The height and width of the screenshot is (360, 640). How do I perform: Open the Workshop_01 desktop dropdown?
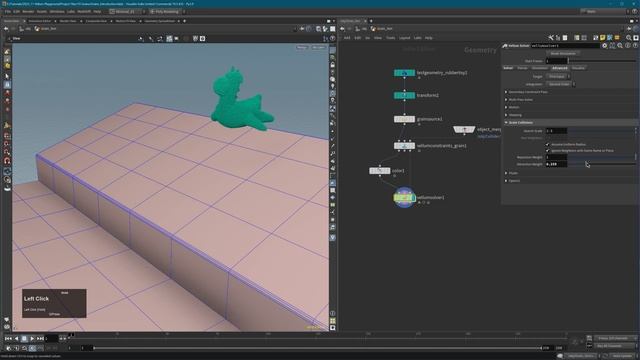127,11
